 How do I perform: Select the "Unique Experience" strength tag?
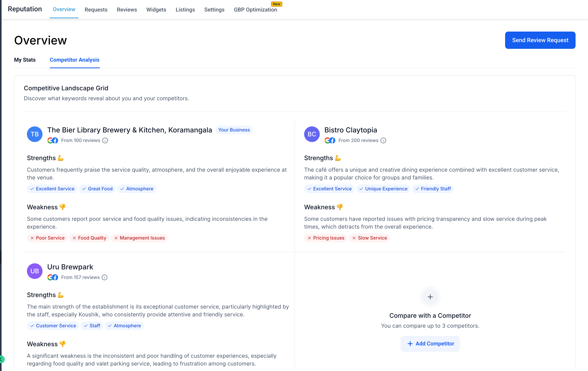pos(383,189)
